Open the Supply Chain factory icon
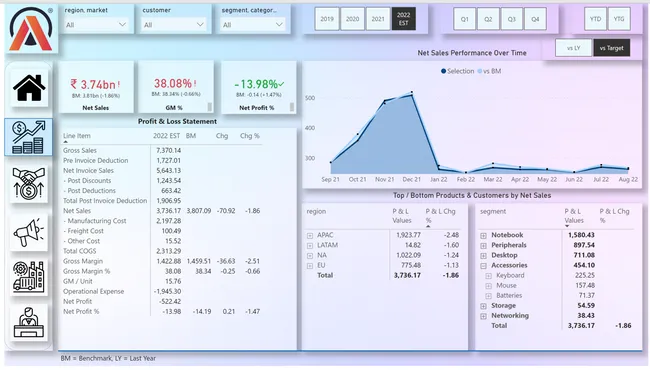Image resolution: width=650 pixels, height=370 pixels. coord(29,277)
